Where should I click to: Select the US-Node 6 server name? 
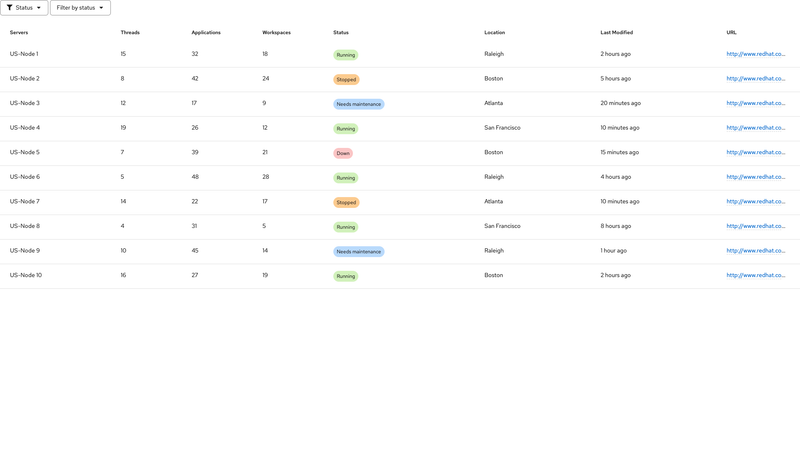[x=24, y=177]
